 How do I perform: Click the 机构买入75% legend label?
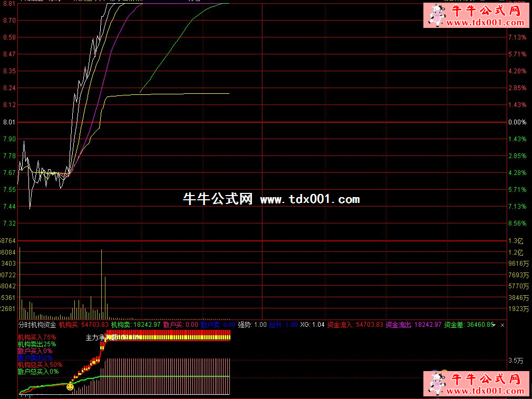pos(37,337)
